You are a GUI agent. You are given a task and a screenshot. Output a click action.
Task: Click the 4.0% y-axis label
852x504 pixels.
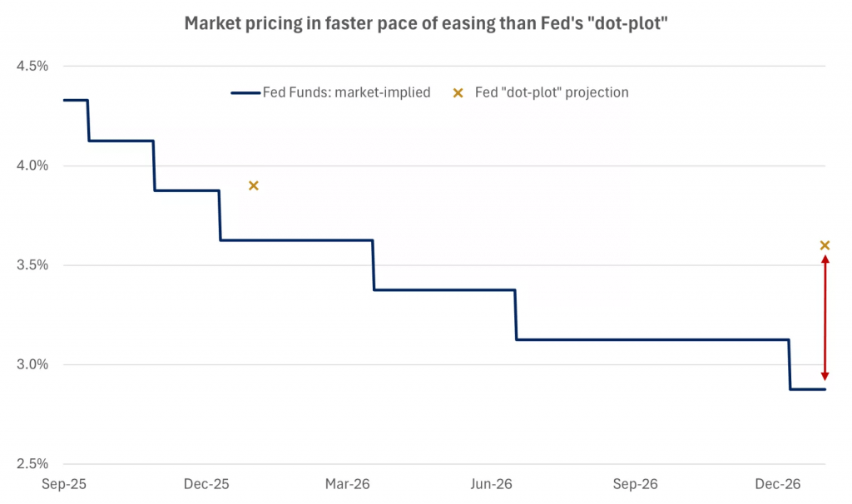pyautogui.click(x=32, y=166)
